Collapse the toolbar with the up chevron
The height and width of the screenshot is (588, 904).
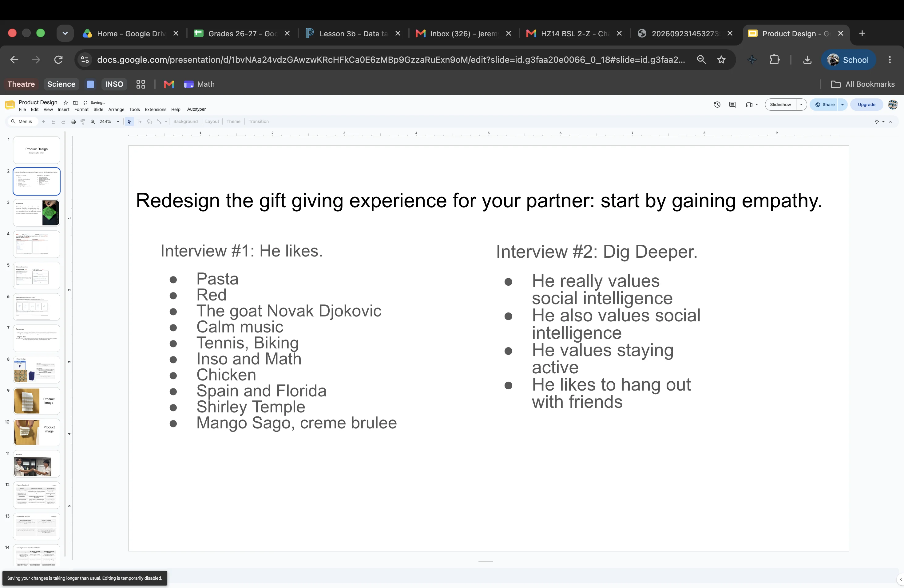(890, 122)
